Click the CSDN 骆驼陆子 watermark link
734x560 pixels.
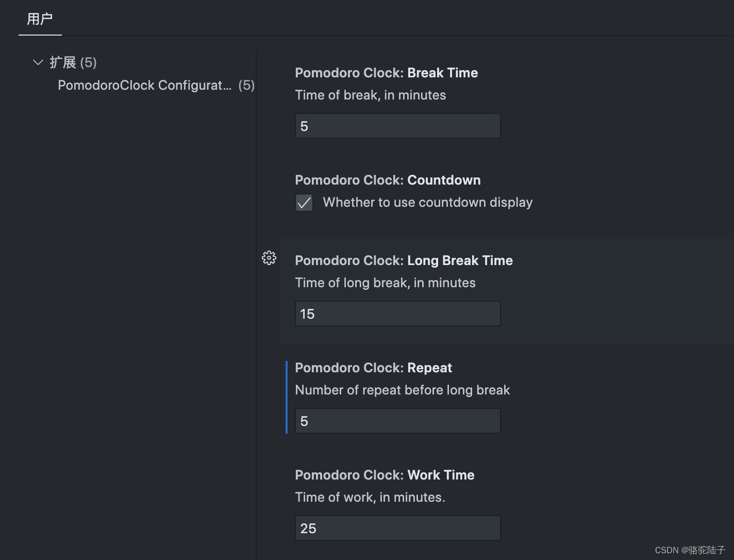click(691, 550)
